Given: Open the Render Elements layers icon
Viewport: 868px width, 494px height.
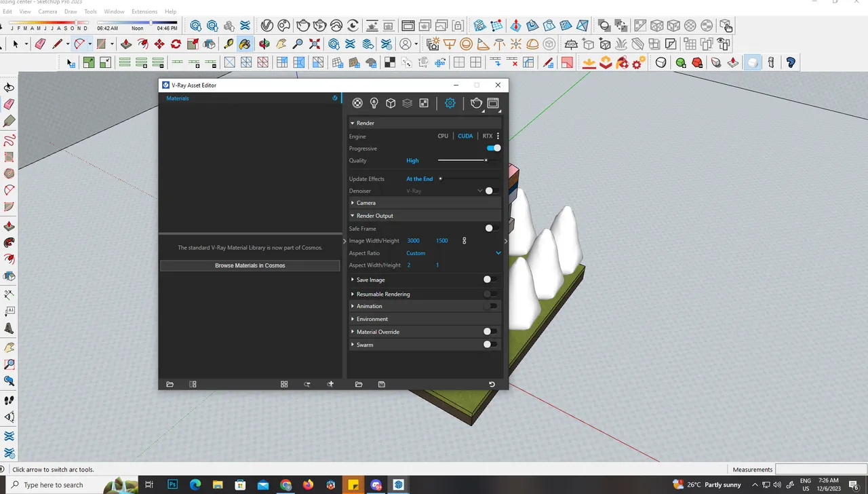Looking at the screenshot, I should [407, 103].
